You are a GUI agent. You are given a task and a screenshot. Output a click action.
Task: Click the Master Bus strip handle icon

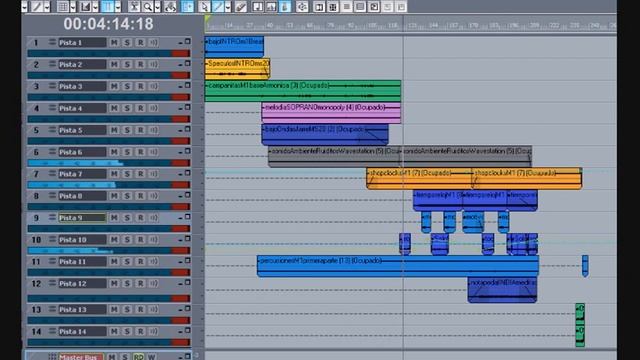click(52, 357)
